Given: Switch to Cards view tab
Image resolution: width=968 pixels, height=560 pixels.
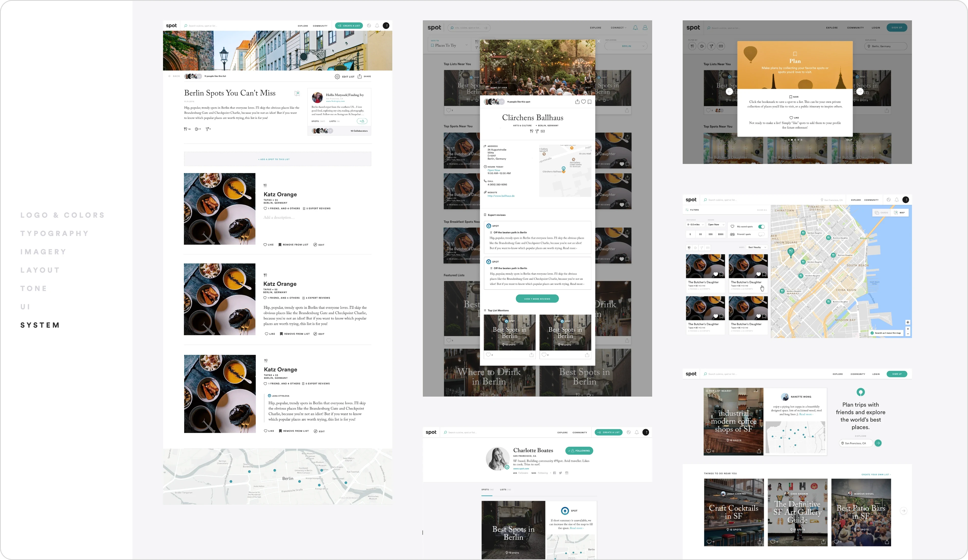Looking at the screenshot, I should (x=882, y=212).
